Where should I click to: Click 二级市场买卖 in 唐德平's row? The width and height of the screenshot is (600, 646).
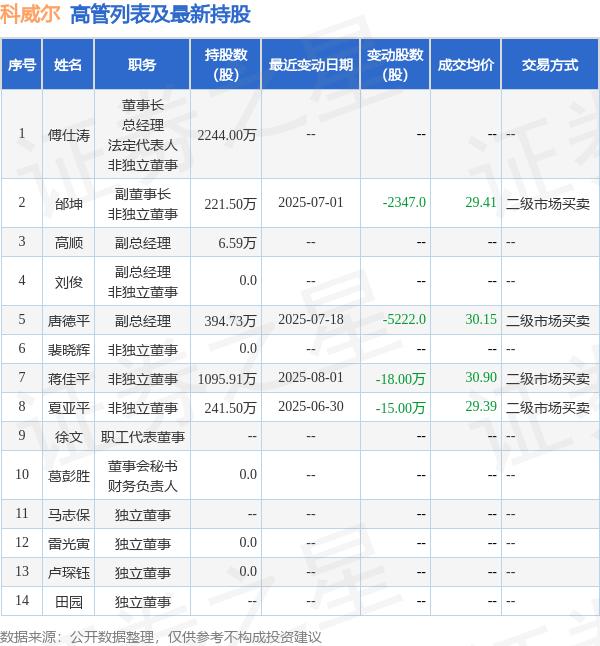[548, 321]
